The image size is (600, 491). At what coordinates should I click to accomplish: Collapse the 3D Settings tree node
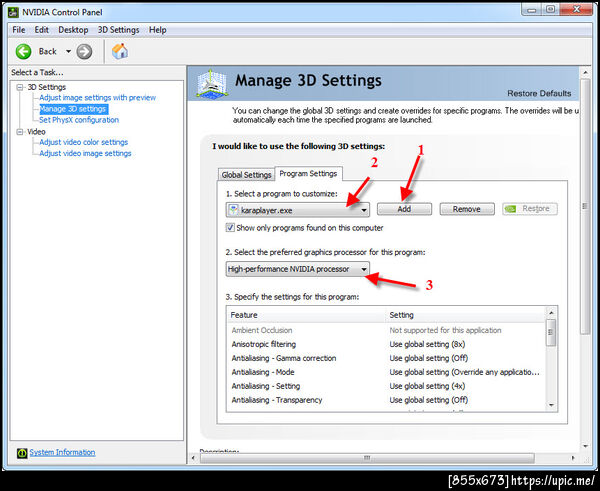pos(20,87)
